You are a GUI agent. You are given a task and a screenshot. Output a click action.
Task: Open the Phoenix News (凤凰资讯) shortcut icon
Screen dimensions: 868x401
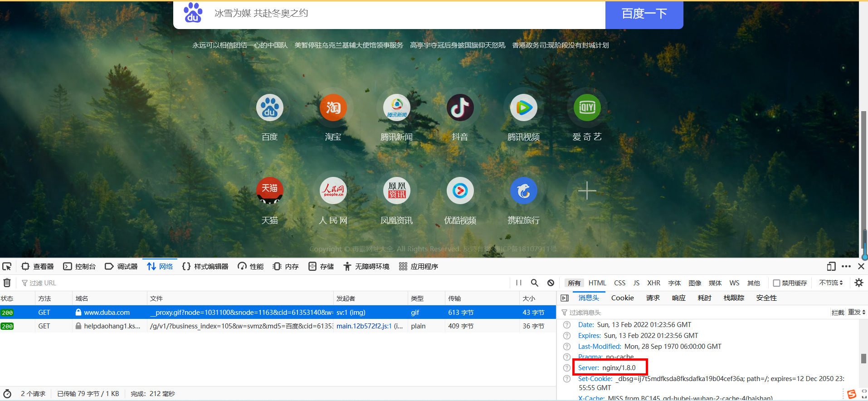click(397, 191)
